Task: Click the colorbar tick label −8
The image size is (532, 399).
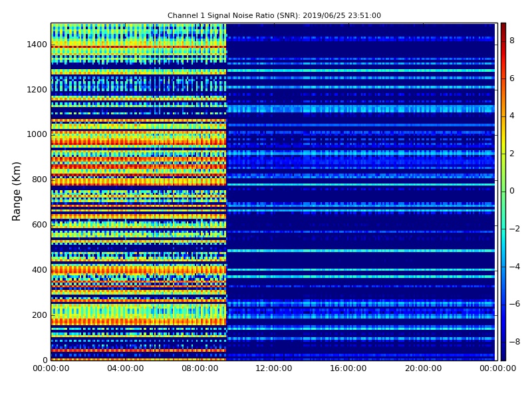Action: 515,342
